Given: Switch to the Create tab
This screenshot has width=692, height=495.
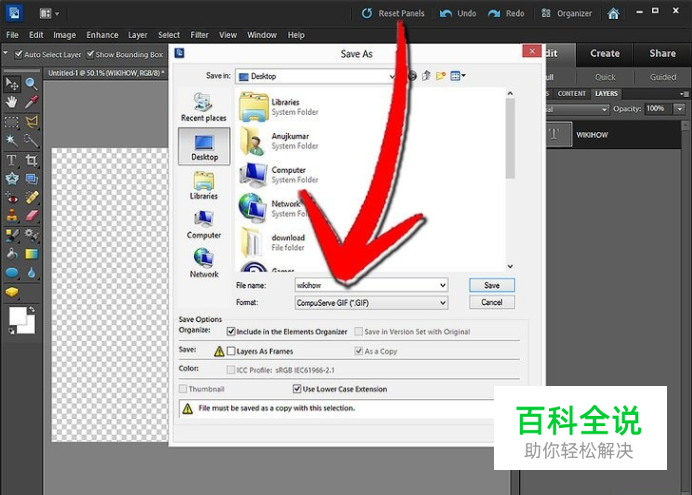Looking at the screenshot, I should (605, 53).
